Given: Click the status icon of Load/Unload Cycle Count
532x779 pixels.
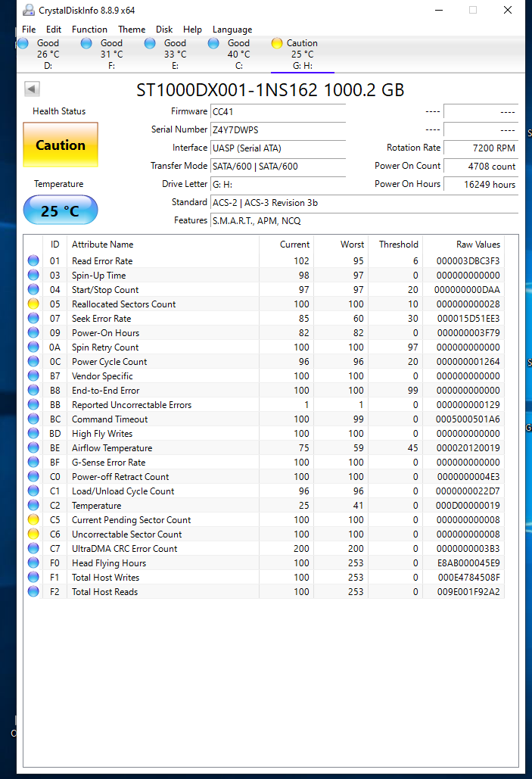Looking at the screenshot, I should pos(33,491).
